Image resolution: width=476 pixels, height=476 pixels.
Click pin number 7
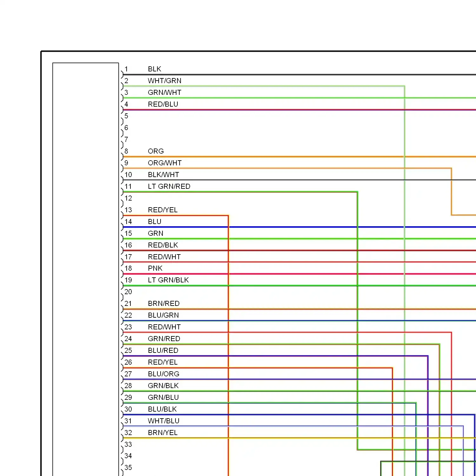pos(126,139)
